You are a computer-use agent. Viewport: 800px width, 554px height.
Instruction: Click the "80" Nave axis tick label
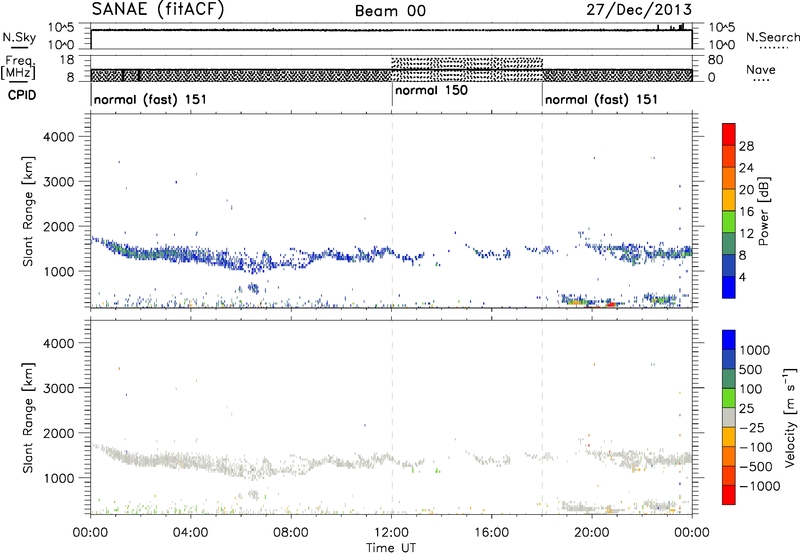(715, 60)
